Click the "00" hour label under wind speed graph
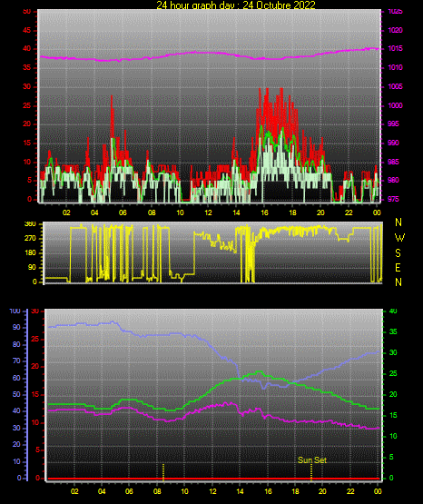 pyautogui.click(x=377, y=212)
